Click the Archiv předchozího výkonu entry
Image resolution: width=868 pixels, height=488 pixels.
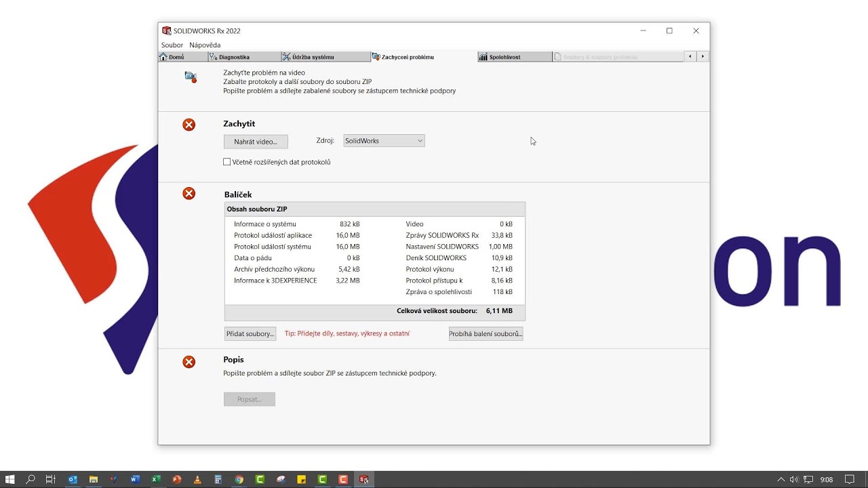click(297, 269)
